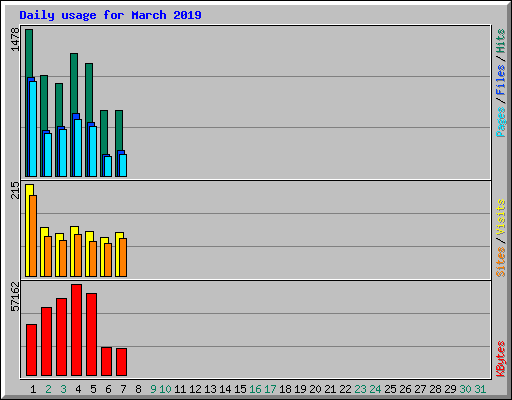The image size is (512, 400).
Task: Select the Visits legend label
Action: (x=501, y=217)
